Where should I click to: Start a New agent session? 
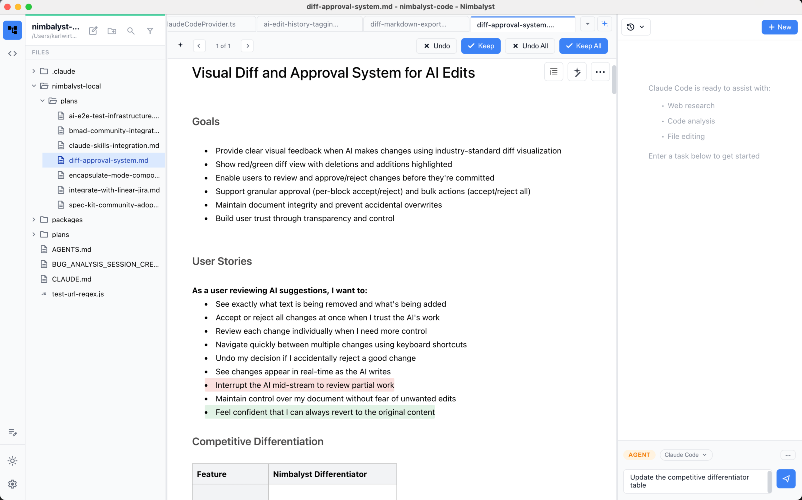(779, 27)
